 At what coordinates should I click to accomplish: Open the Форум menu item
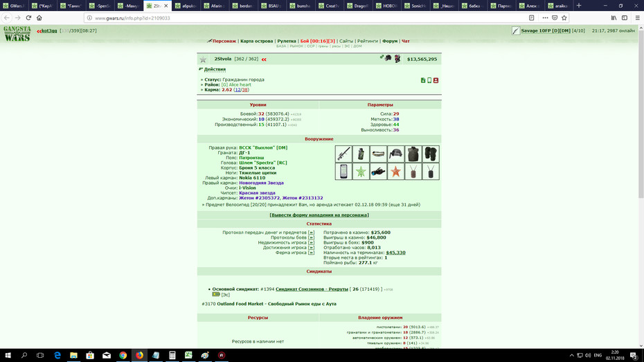point(390,41)
